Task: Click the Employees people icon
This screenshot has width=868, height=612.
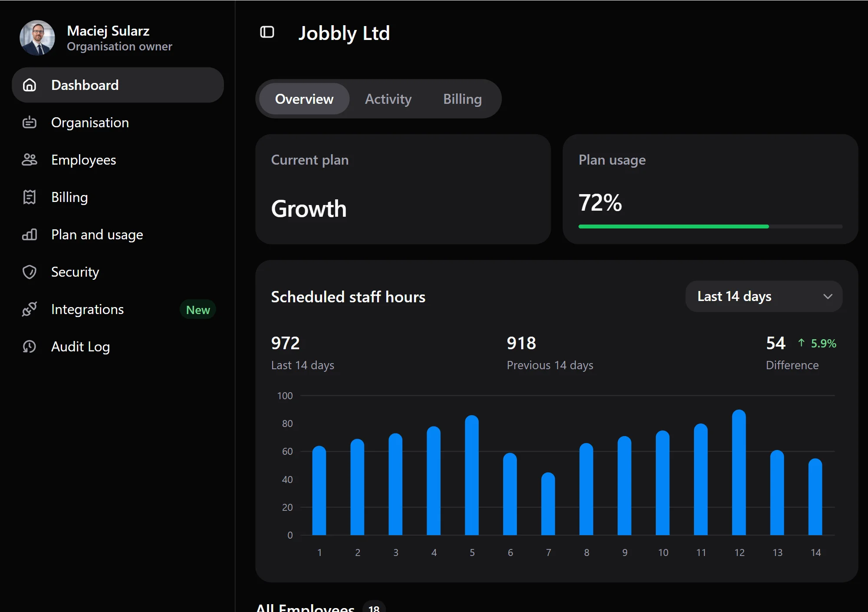Action: coord(30,160)
